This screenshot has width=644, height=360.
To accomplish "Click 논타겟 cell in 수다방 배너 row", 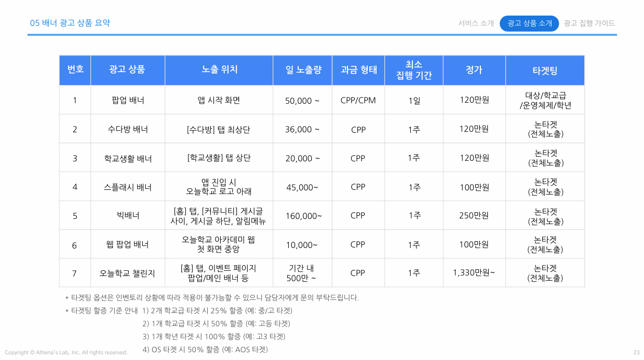I will [545, 129].
